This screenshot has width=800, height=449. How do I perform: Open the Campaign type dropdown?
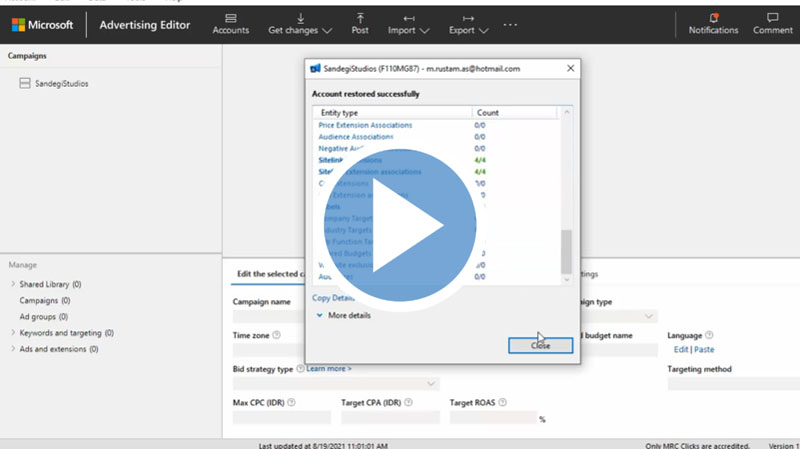point(619,316)
